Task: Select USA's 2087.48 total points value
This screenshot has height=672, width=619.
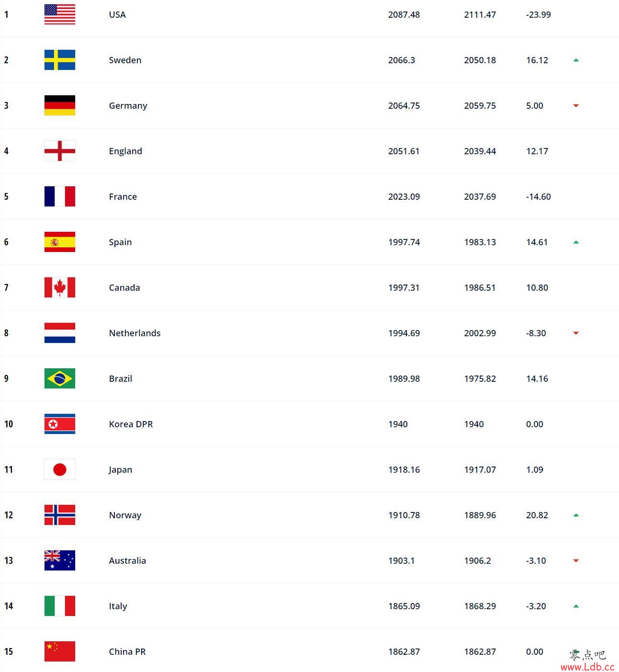Action: point(404,14)
